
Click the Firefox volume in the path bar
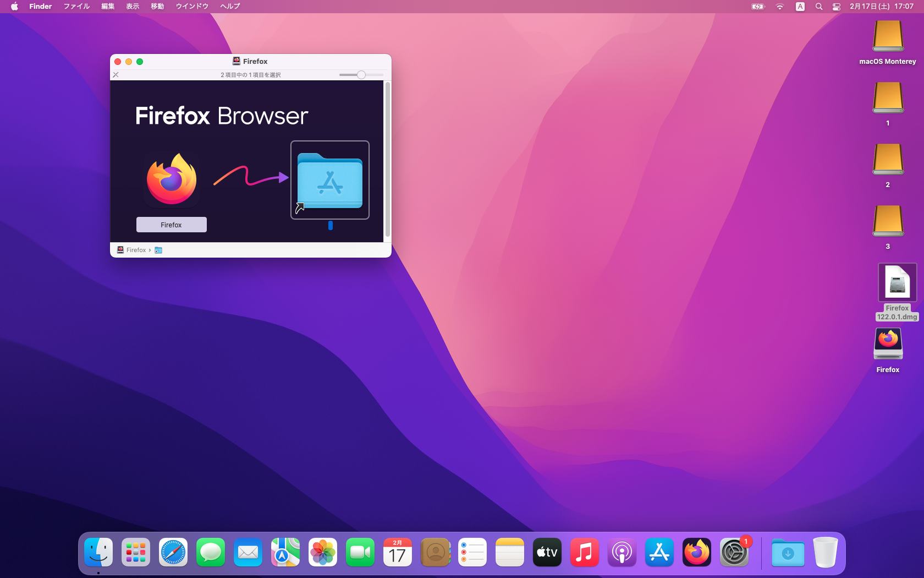[x=131, y=250]
